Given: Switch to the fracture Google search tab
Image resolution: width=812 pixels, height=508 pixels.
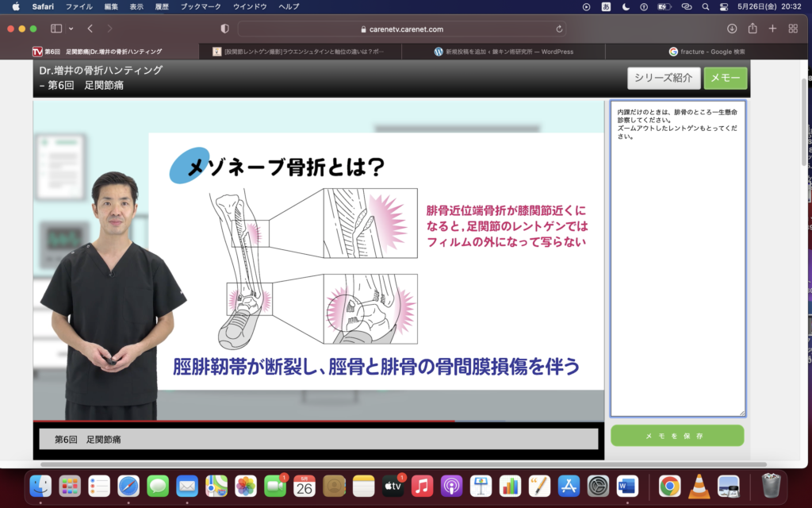Looking at the screenshot, I should [x=707, y=52].
